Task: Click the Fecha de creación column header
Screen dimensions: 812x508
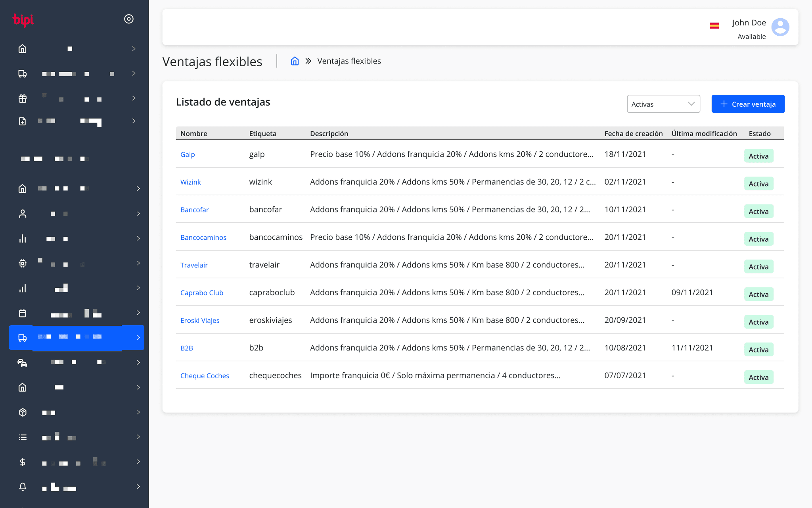Action: point(633,134)
